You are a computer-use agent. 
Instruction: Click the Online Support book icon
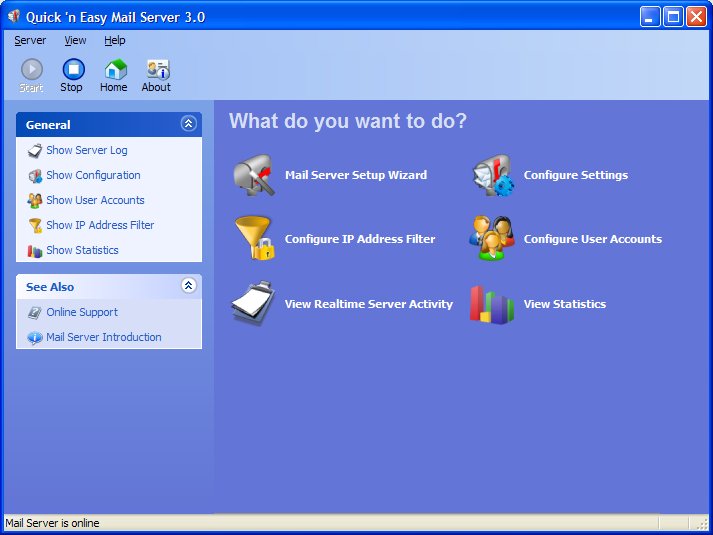[x=35, y=313]
